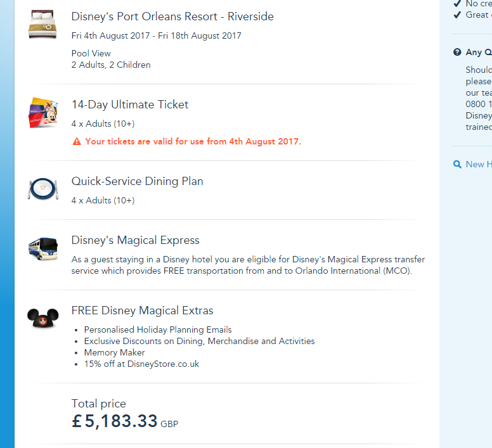Click the Disney's Magical Express heading
This screenshot has width=492, height=448.
135,240
